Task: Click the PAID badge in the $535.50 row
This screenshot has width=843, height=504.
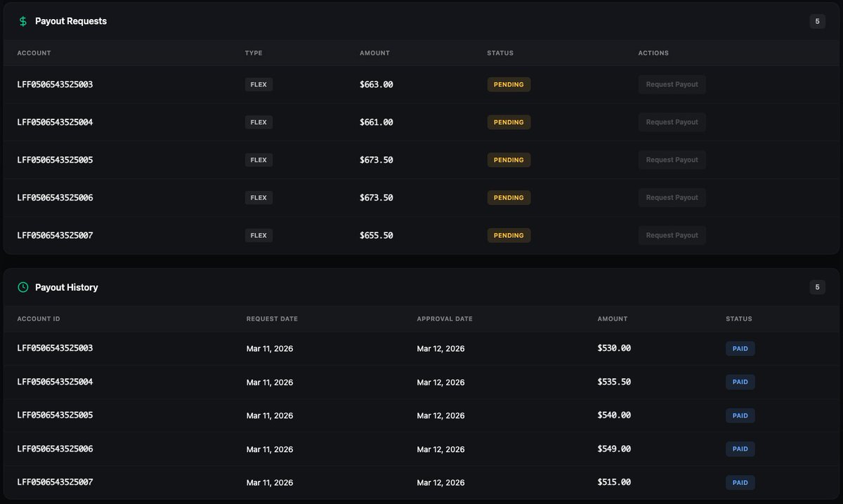Action: click(740, 382)
